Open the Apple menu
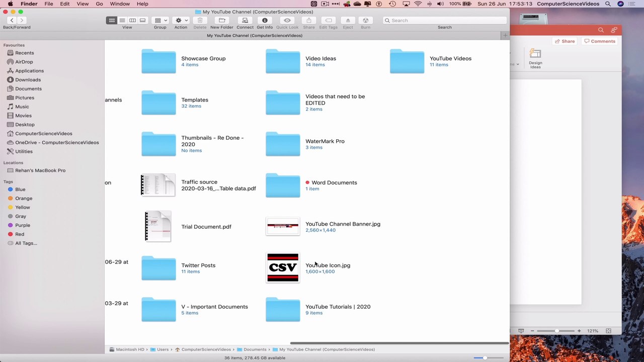The image size is (644, 362). click(x=10, y=4)
